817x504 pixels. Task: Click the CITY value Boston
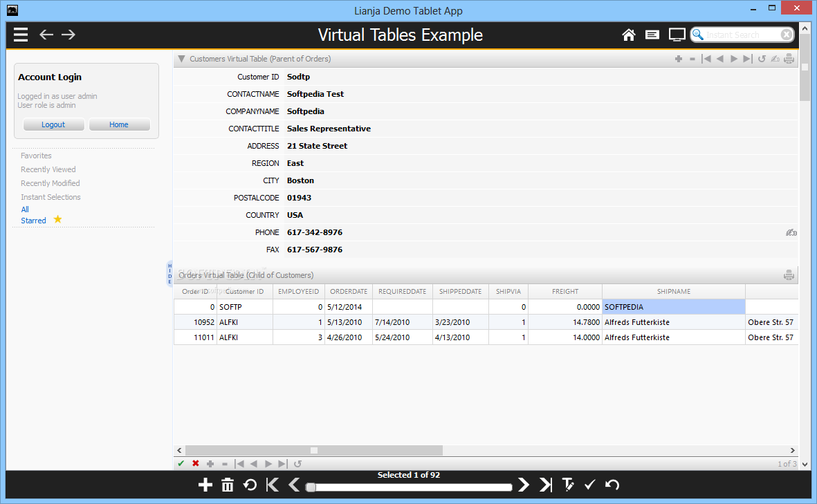[x=301, y=180]
